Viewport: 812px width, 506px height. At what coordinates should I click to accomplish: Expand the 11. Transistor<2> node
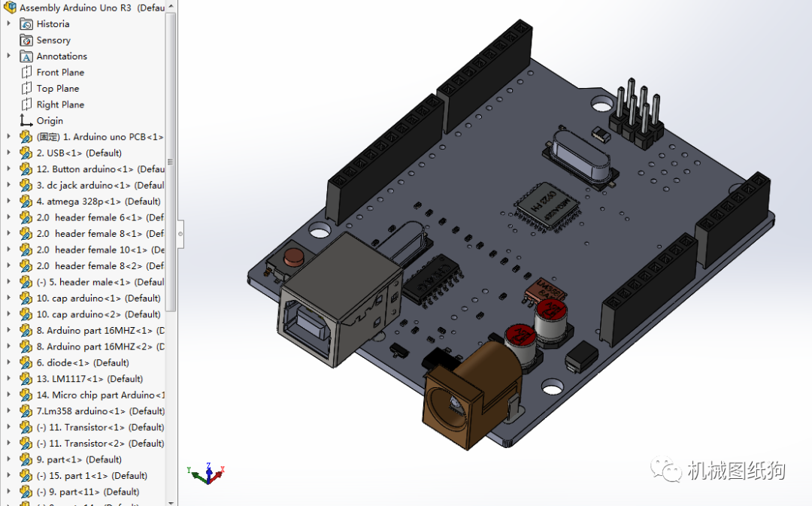pos(8,443)
